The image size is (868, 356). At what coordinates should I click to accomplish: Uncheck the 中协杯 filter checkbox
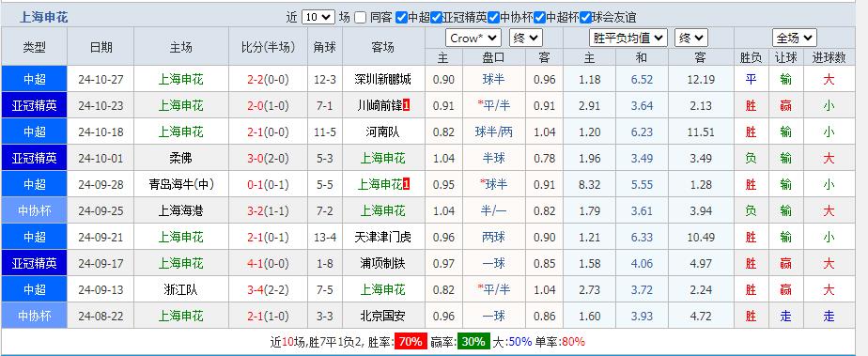(494, 17)
